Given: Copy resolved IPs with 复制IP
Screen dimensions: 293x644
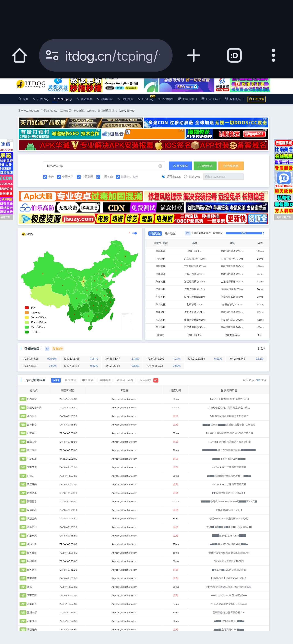Looking at the screenshot, I should [58, 348].
